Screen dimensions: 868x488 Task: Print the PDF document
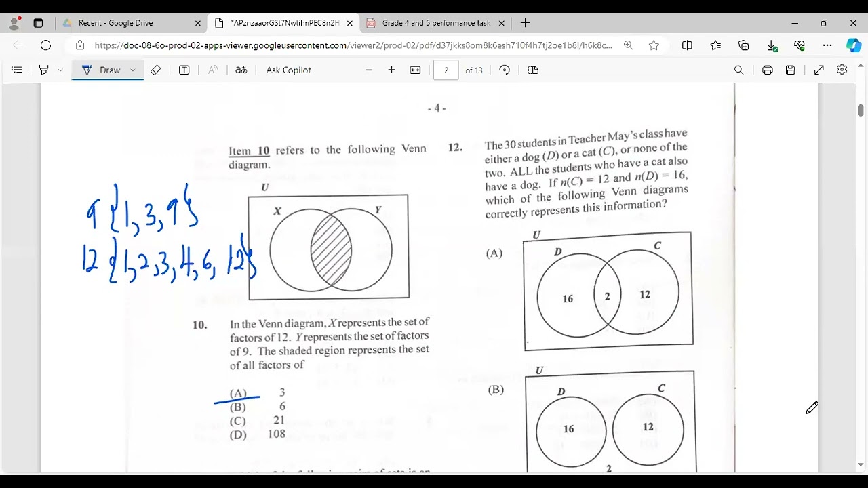click(768, 70)
